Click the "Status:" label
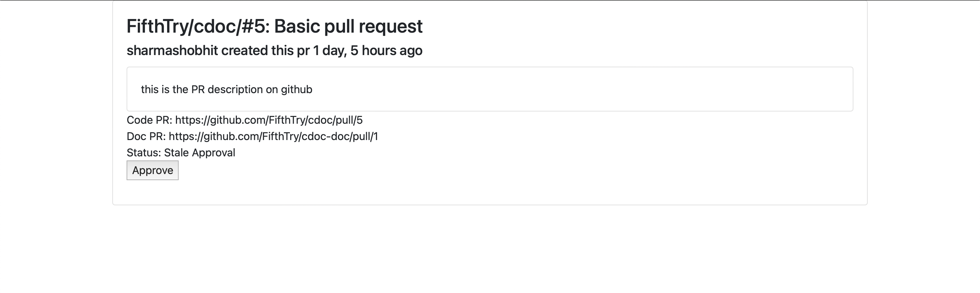This screenshot has width=980, height=293. pyautogui.click(x=143, y=153)
